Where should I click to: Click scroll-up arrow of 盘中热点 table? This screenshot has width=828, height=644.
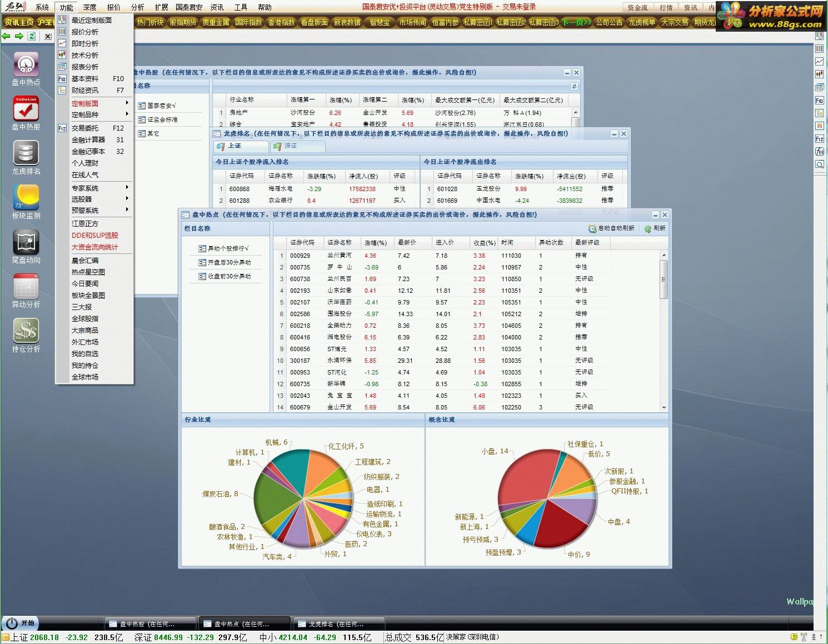664,255
